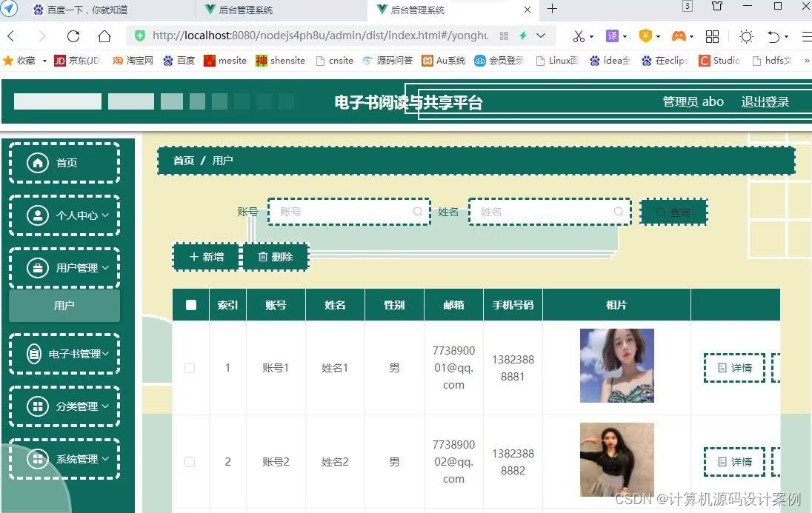Click the magnifier icon in 姓名 search field
812x513 pixels.
click(x=619, y=211)
